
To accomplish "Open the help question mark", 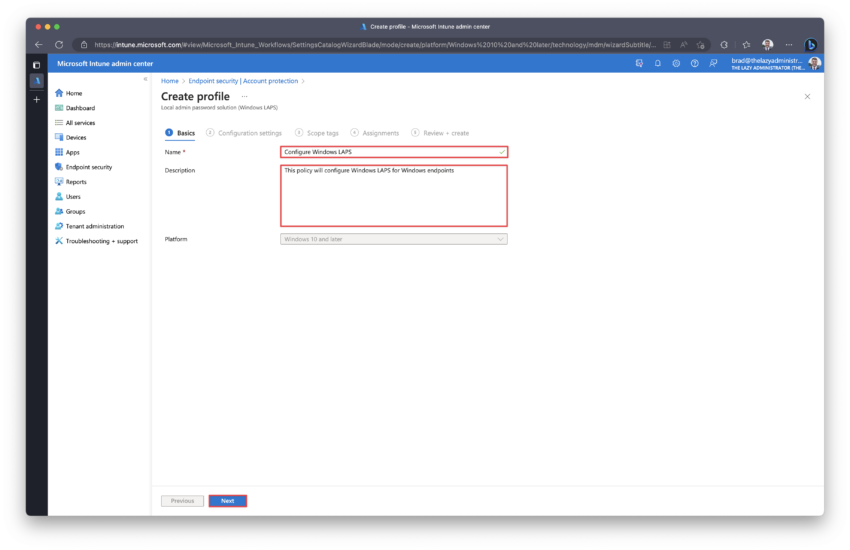I will [x=694, y=63].
